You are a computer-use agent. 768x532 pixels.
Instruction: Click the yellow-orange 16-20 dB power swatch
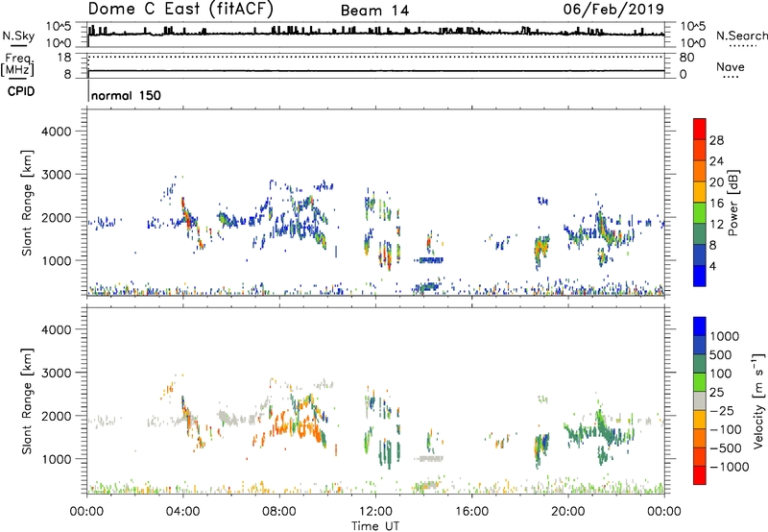pyautogui.click(x=700, y=192)
